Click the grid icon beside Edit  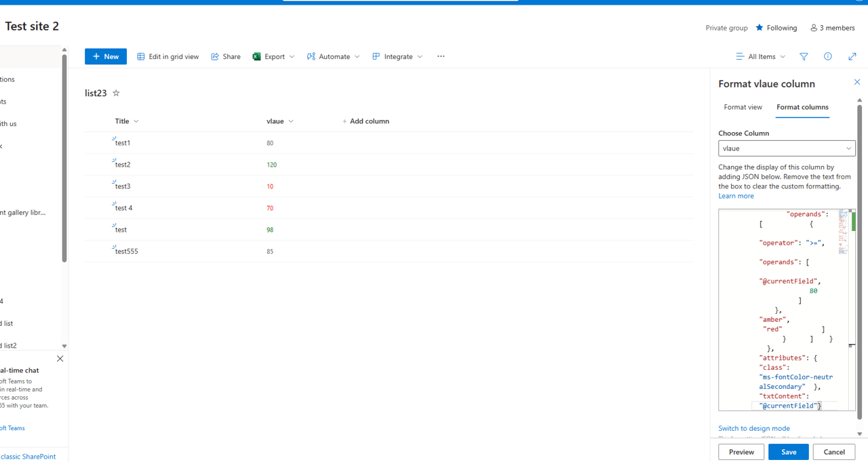click(141, 56)
